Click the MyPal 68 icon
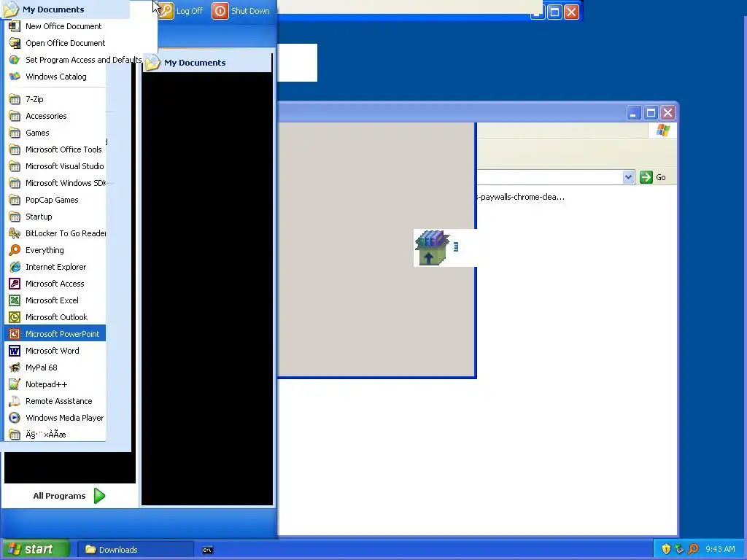The width and height of the screenshot is (747, 560). click(x=15, y=367)
